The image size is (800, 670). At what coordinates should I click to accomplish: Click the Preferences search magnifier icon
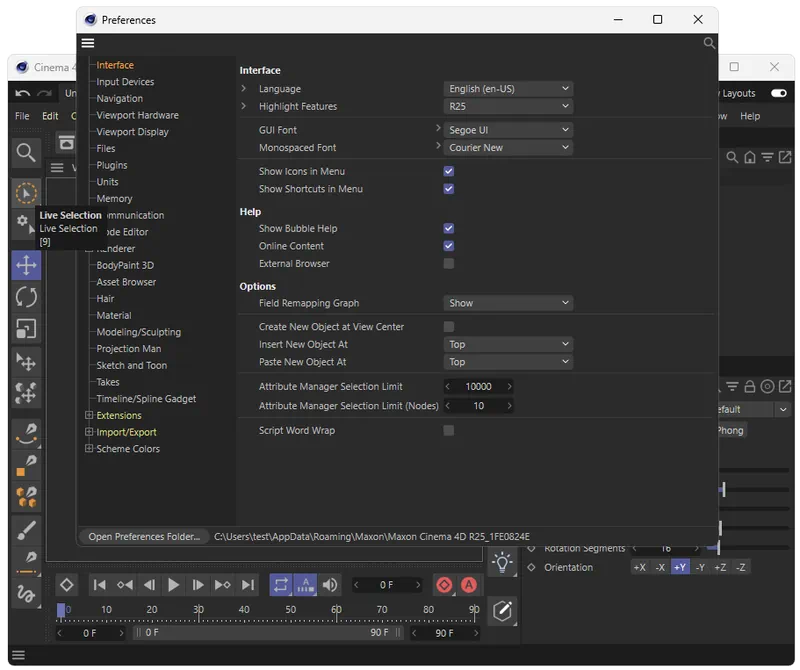[x=709, y=43]
